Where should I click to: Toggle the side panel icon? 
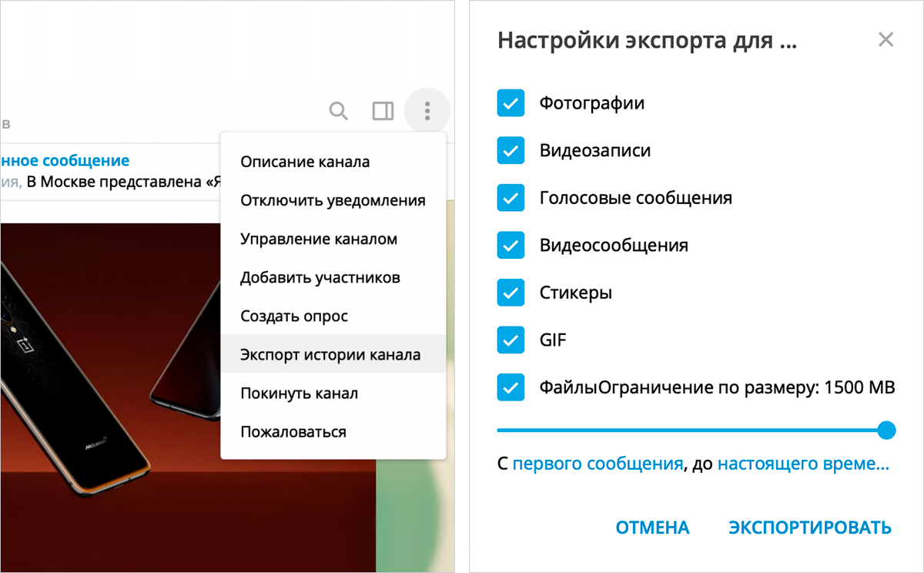tap(383, 112)
